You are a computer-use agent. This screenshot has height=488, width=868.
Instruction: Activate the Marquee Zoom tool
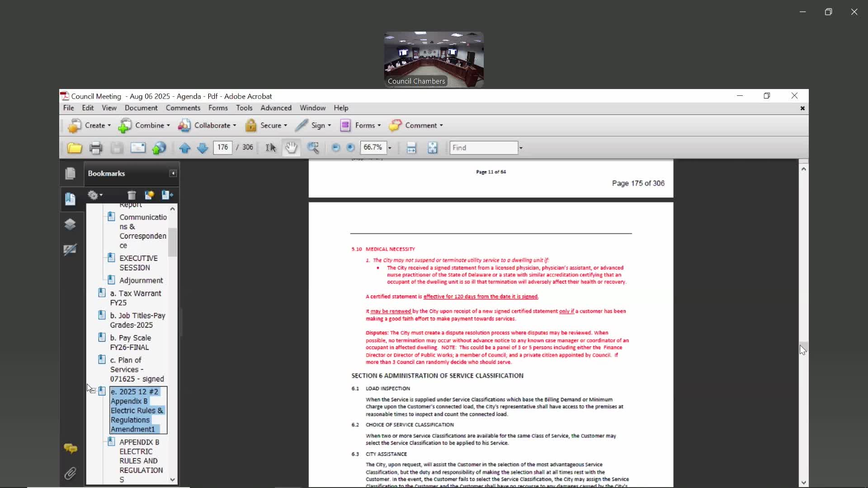pyautogui.click(x=313, y=148)
